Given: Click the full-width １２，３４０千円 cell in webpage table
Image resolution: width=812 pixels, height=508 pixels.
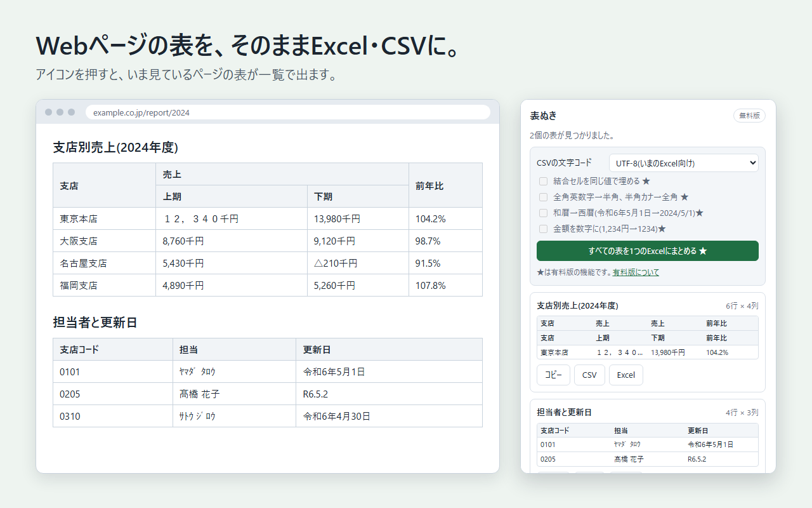Looking at the screenshot, I should [232, 218].
